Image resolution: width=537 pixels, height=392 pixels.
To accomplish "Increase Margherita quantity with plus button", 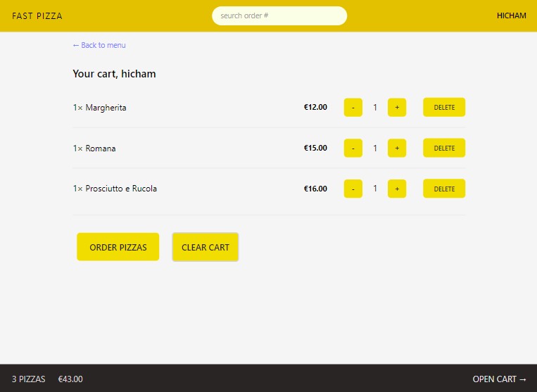I will tap(397, 108).
